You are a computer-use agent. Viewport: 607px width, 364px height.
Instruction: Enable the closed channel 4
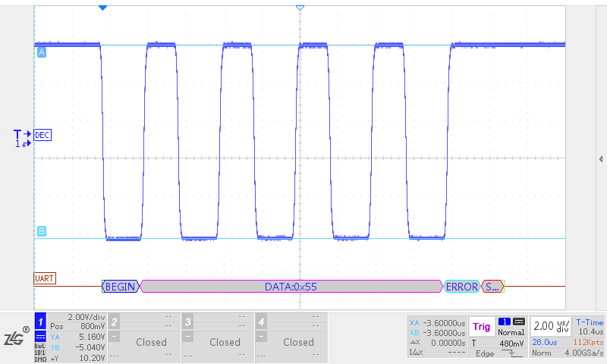pyautogui.click(x=291, y=337)
